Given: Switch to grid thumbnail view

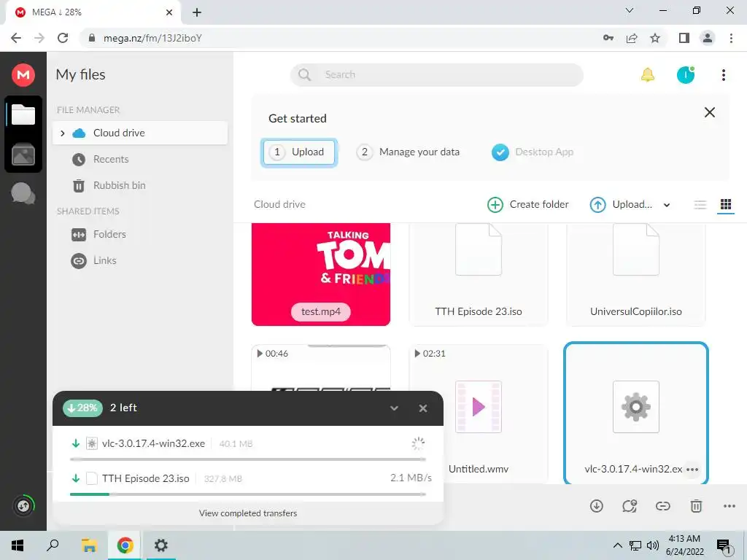Looking at the screenshot, I should tap(726, 205).
